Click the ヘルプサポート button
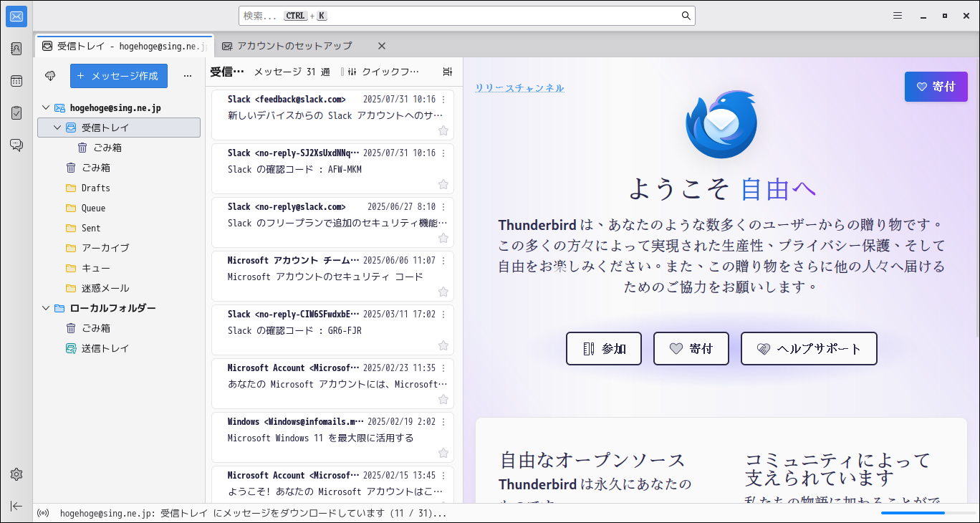 809,349
